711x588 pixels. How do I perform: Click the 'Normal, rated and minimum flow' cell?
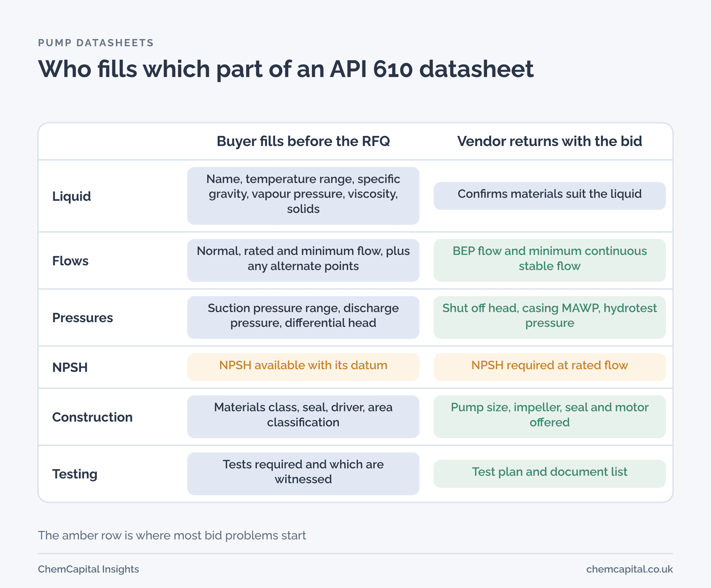pos(303,260)
